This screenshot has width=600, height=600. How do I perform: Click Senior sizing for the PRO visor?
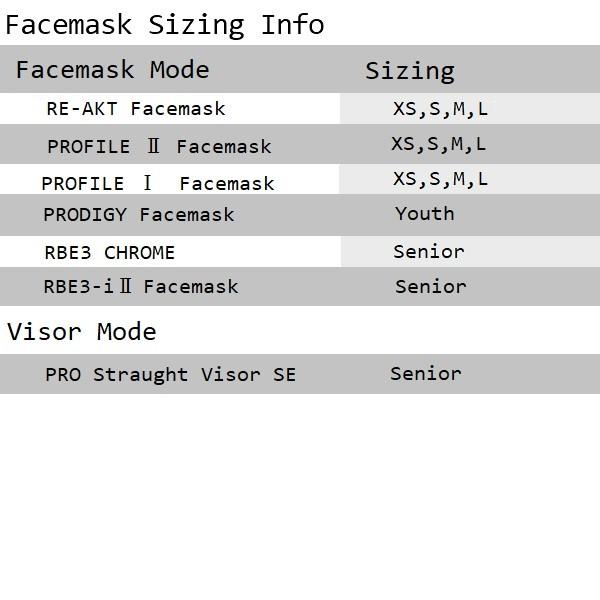426,374
